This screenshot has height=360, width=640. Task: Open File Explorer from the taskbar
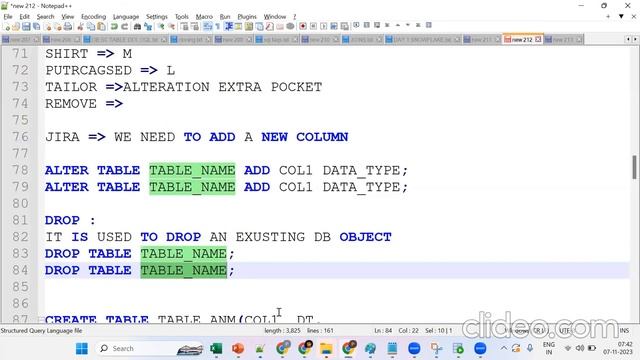[326, 349]
